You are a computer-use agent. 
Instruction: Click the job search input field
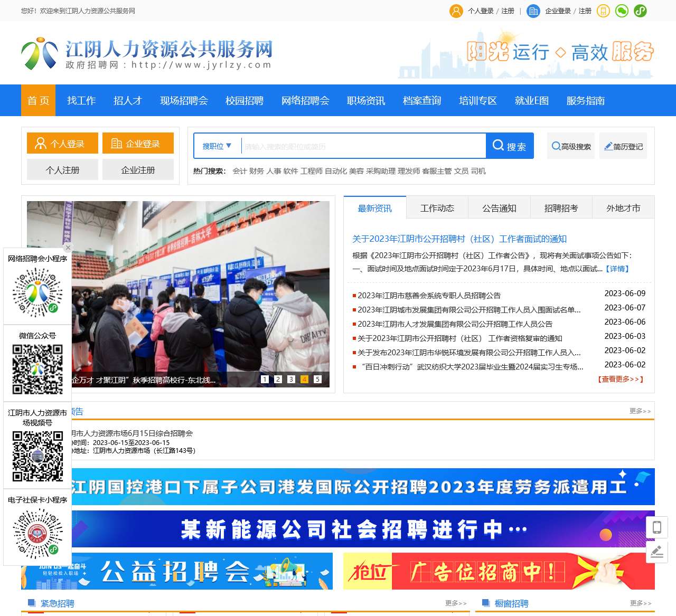(363, 146)
